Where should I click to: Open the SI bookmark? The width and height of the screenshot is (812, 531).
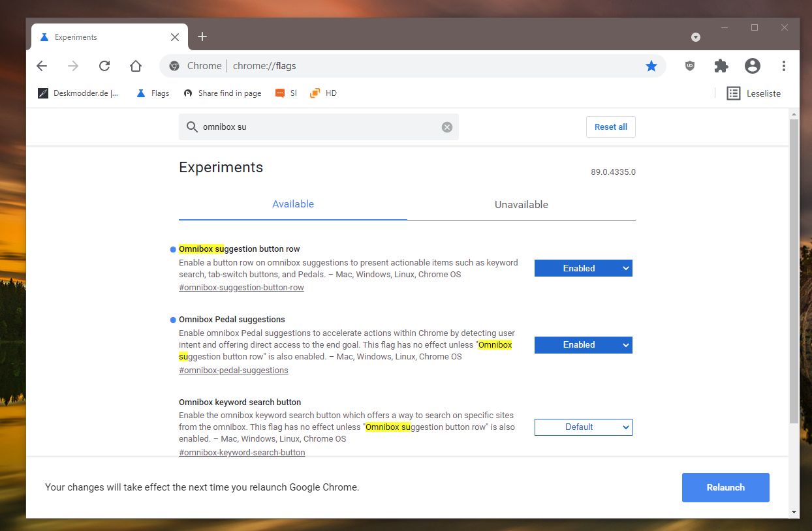286,93
